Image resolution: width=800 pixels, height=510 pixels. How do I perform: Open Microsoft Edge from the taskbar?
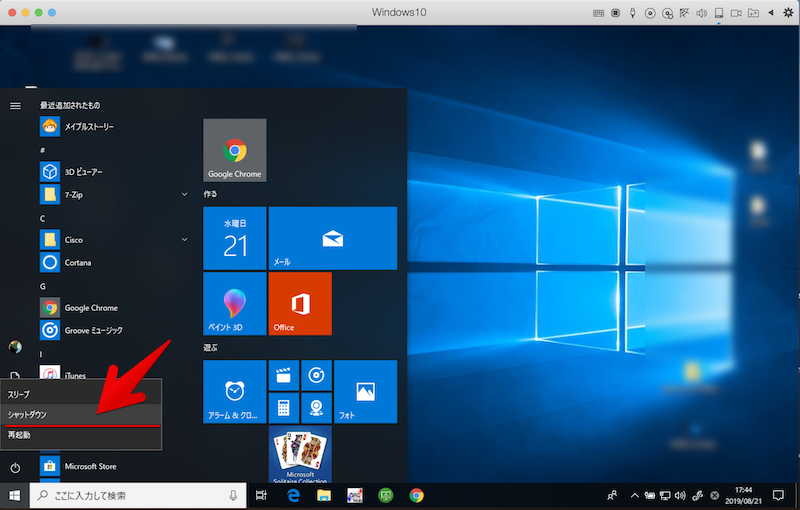click(x=294, y=495)
